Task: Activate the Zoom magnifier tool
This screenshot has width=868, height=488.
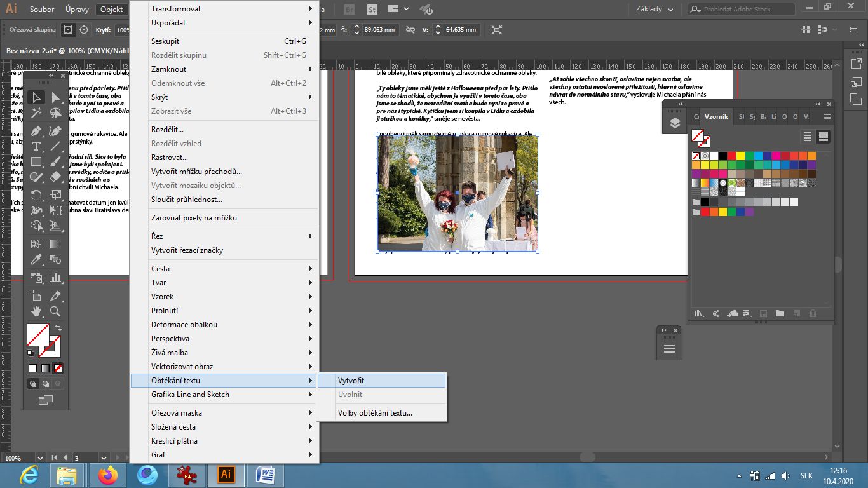Action: pyautogui.click(x=55, y=311)
